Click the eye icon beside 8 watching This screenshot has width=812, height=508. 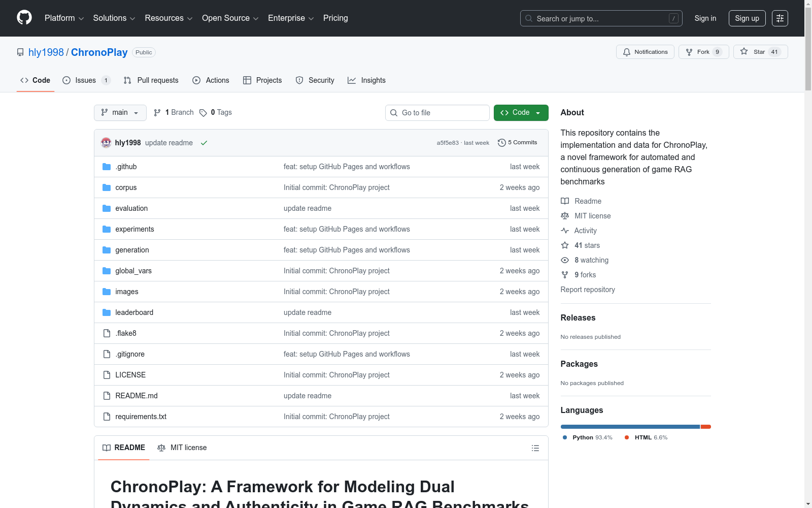coord(565,260)
